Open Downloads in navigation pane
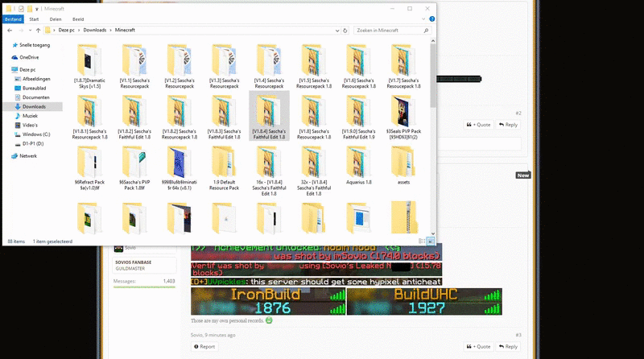The height and width of the screenshot is (359, 644). [33, 107]
